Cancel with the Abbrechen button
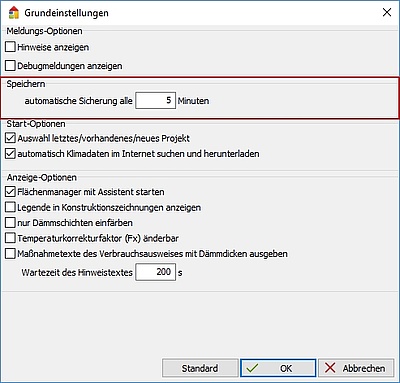The image size is (400, 383). (x=356, y=368)
